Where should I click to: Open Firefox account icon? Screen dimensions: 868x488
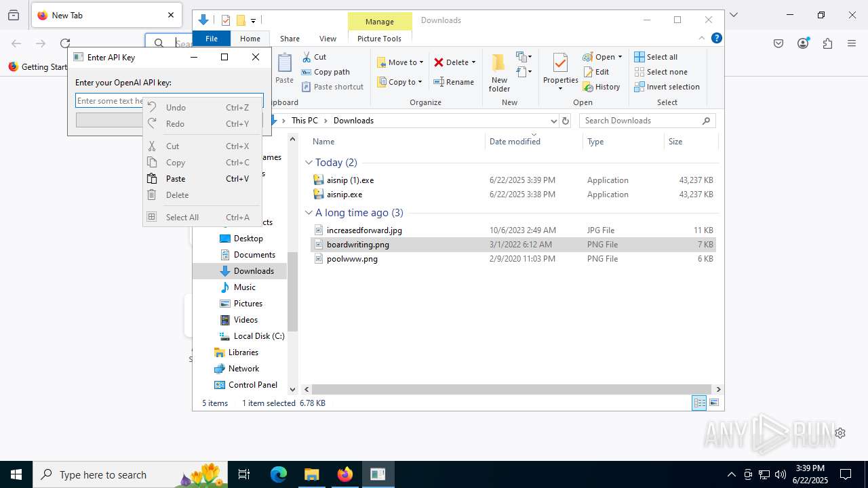point(803,43)
